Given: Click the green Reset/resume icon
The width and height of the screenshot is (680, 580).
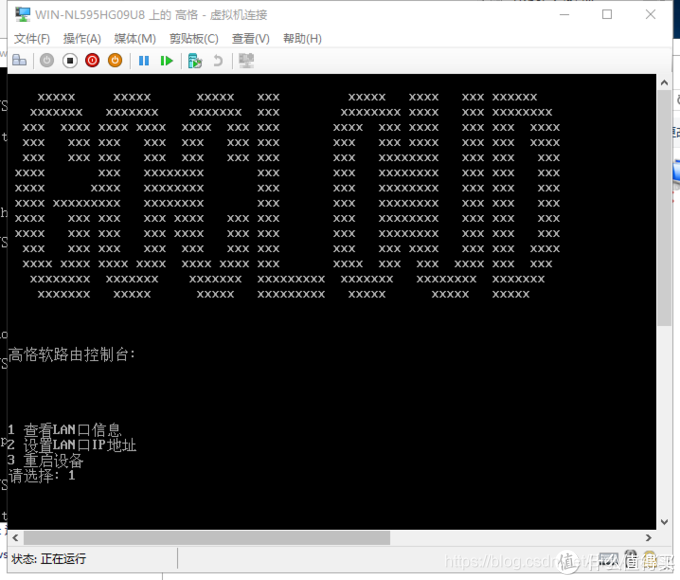Looking at the screenshot, I should click(167, 60).
